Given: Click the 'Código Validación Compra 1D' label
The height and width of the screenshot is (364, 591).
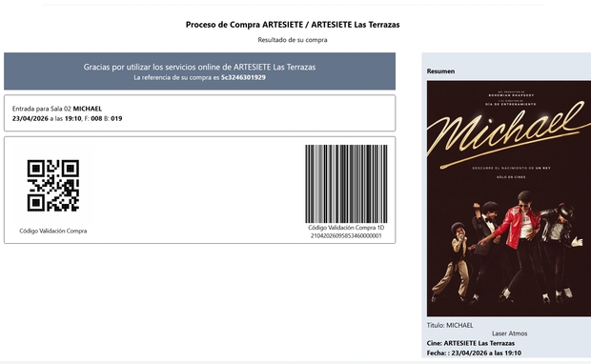Looking at the screenshot, I should [x=346, y=228].
